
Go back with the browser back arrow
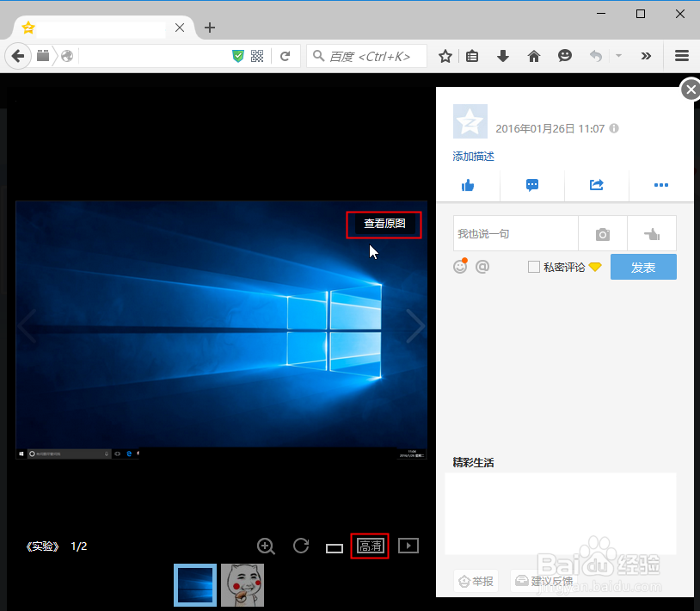18,56
